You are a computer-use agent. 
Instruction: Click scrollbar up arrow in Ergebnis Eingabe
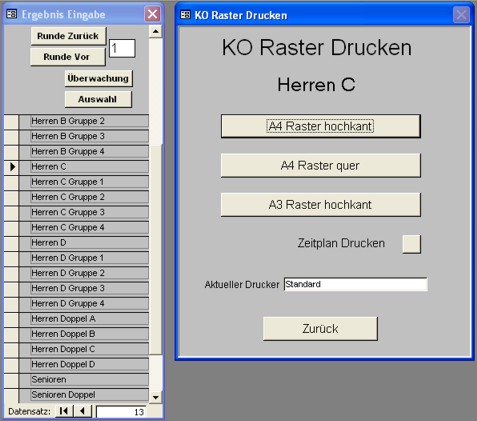pos(155,32)
